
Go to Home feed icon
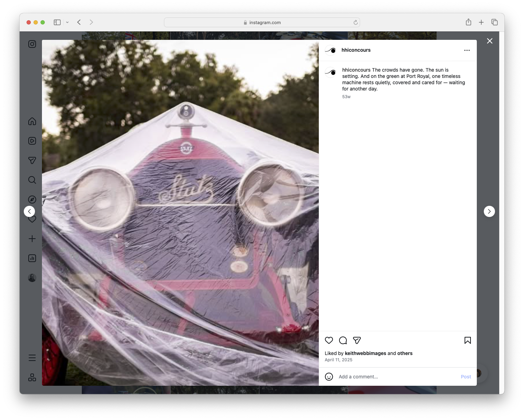tap(32, 121)
